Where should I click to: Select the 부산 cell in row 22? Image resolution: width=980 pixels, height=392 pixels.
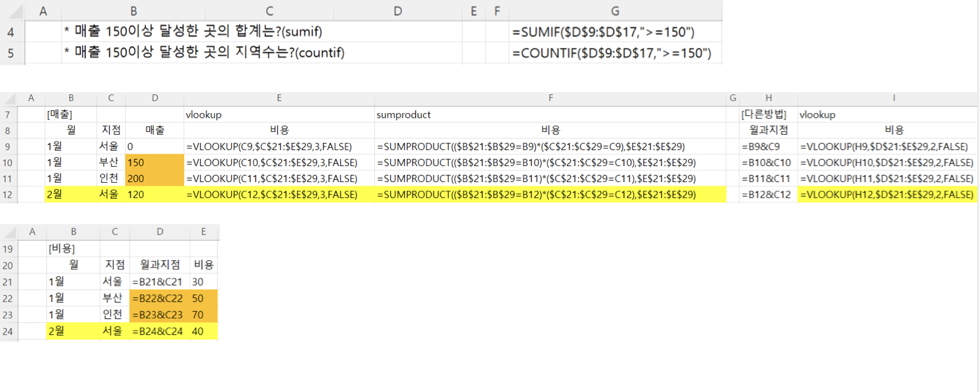tap(114, 299)
